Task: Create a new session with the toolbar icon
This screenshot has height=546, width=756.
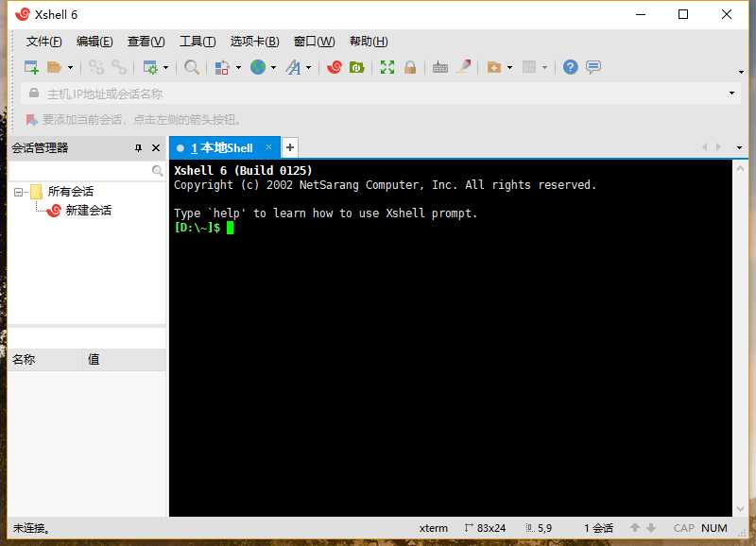Action: (x=31, y=67)
